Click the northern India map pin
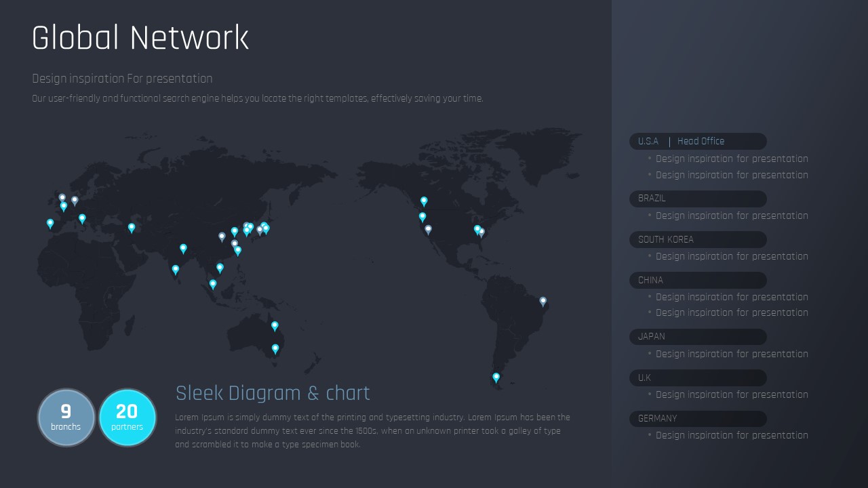 pyautogui.click(x=183, y=249)
